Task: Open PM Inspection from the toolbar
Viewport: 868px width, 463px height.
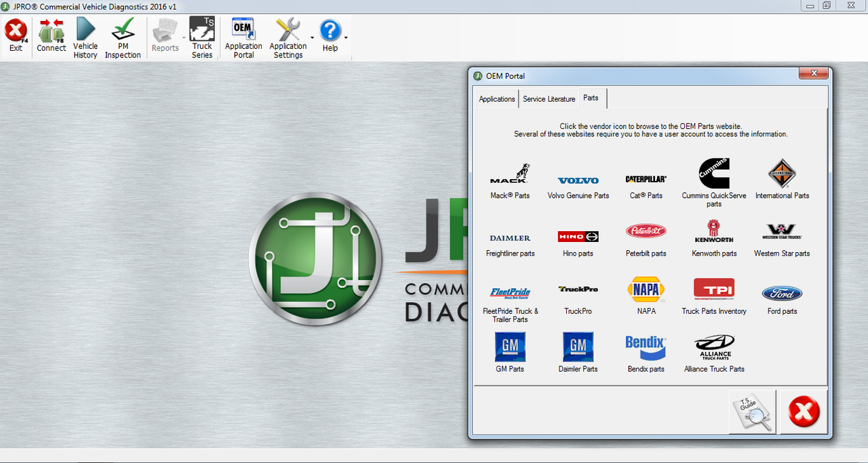Action: click(x=123, y=38)
